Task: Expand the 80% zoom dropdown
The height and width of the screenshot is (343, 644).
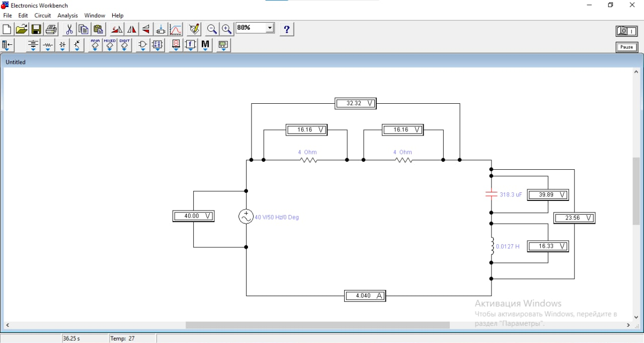Action: click(x=270, y=28)
